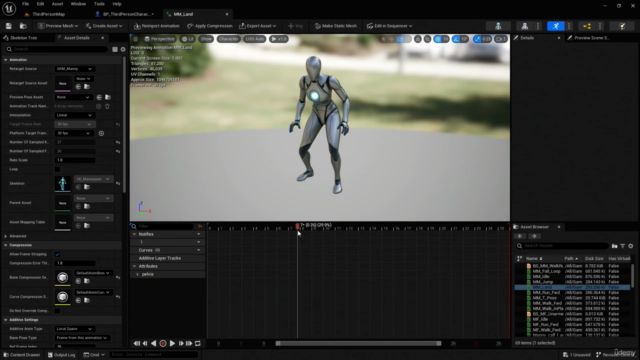
Task: Toggle the Loop checkbox
Action: (x=57, y=169)
